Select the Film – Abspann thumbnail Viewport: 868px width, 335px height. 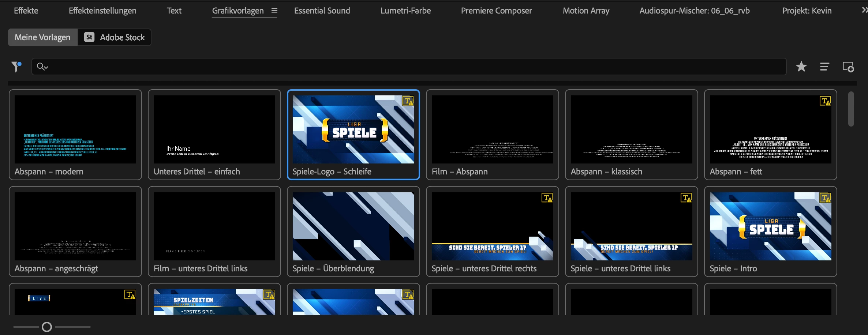pos(493,129)
